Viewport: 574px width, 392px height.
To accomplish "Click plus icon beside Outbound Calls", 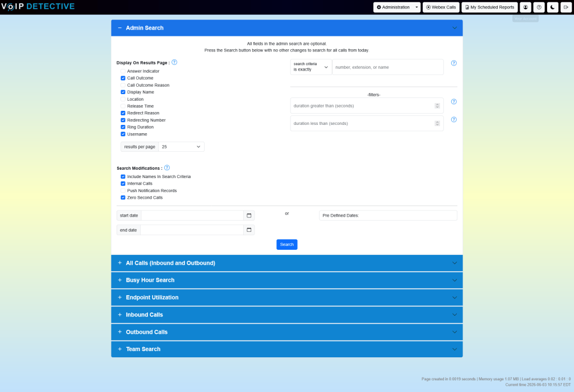I will click(120, 332).
